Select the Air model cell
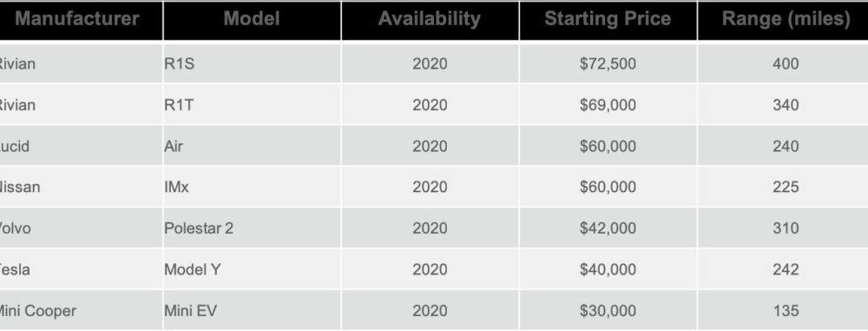 [252, 146]
